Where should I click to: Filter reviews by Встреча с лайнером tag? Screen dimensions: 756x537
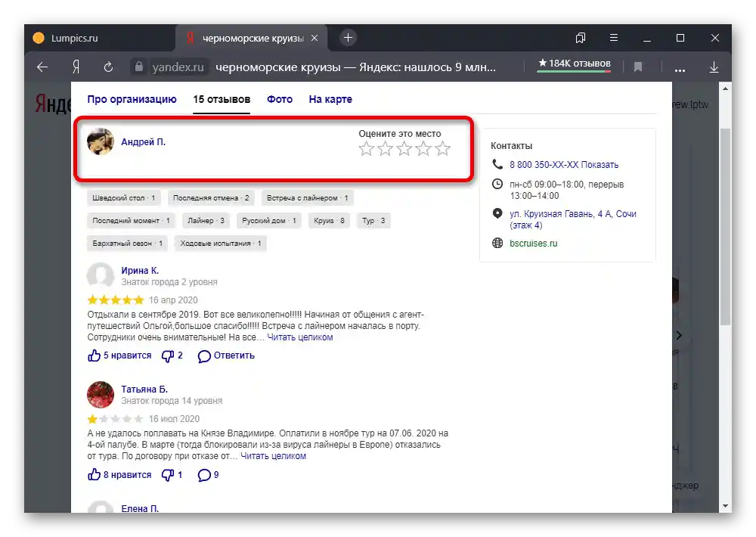307,198
